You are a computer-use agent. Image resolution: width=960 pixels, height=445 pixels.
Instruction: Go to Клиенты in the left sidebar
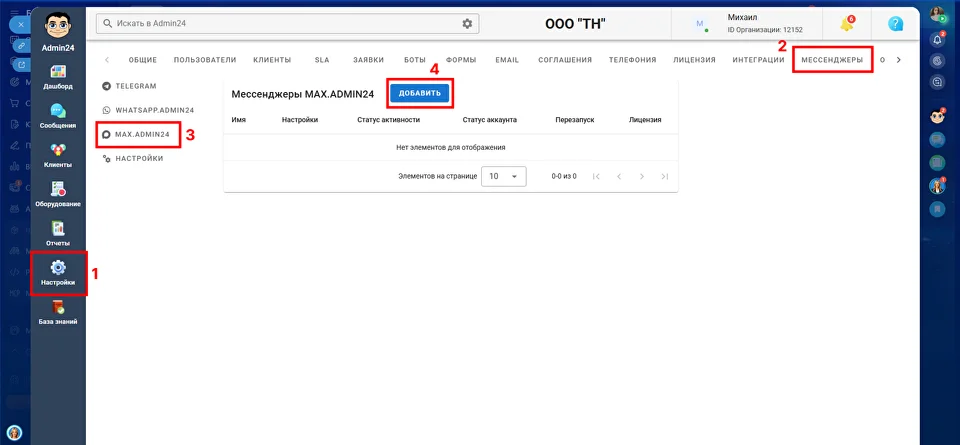tap(58, 155)
